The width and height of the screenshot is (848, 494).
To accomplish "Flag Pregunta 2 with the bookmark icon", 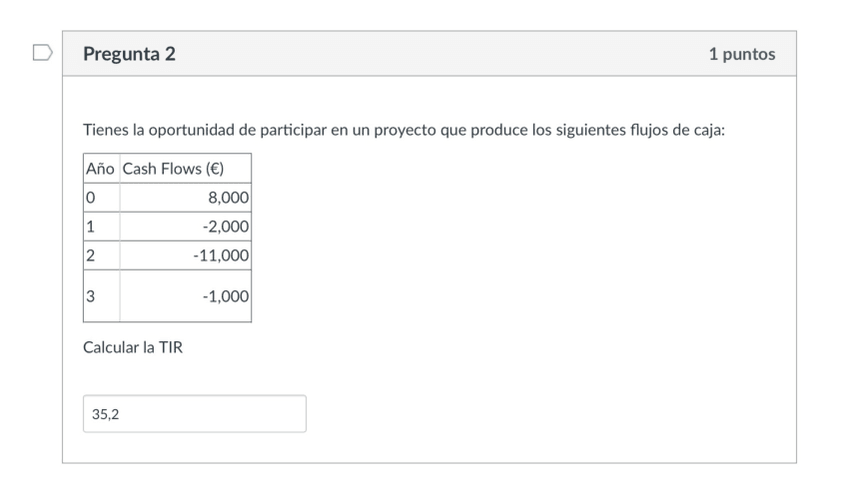I will 42,53.
